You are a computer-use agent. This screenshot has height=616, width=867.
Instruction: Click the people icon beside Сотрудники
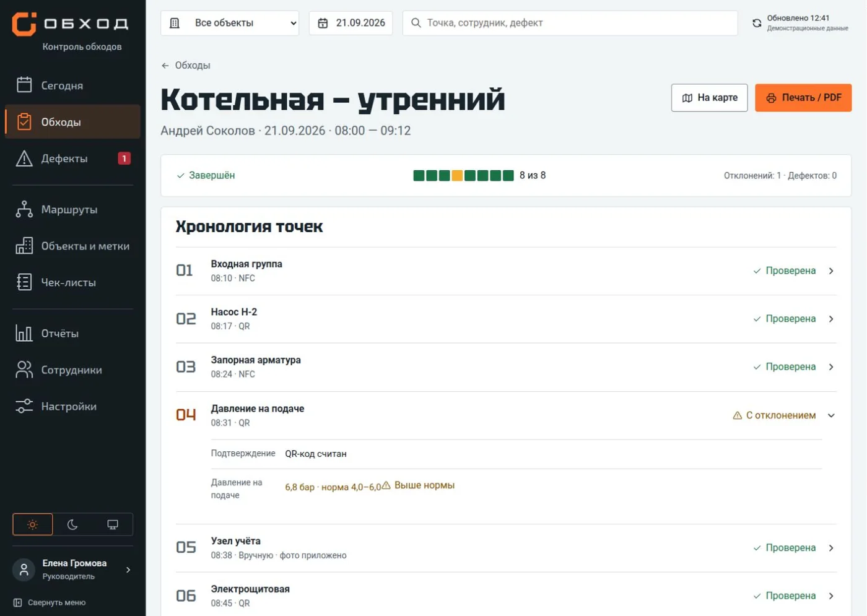[24, 370]
